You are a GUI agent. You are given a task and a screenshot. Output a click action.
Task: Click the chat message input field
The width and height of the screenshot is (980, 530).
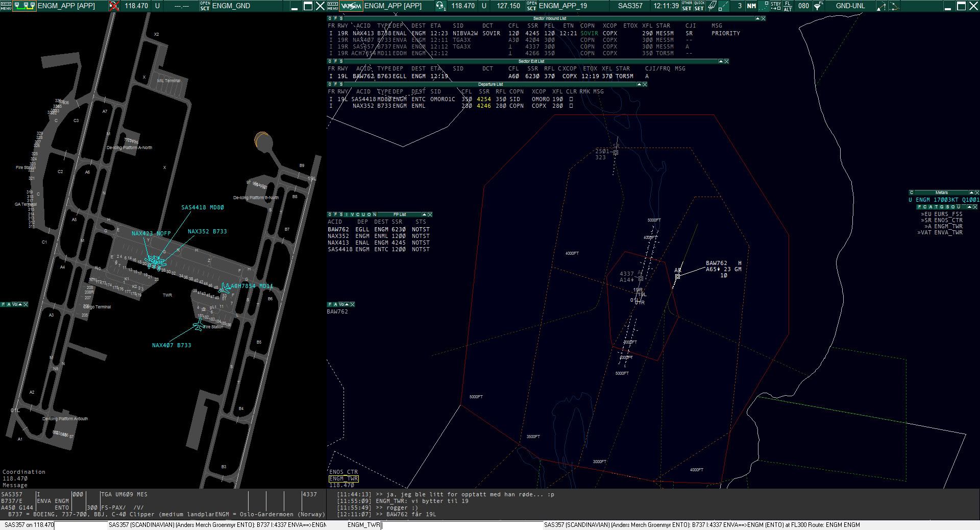click(462, 525)
